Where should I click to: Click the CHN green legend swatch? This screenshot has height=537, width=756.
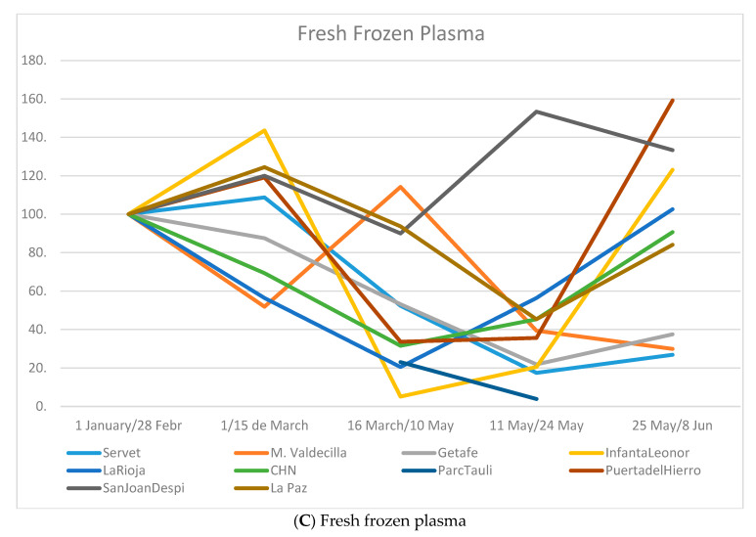[x=251, y=470]
